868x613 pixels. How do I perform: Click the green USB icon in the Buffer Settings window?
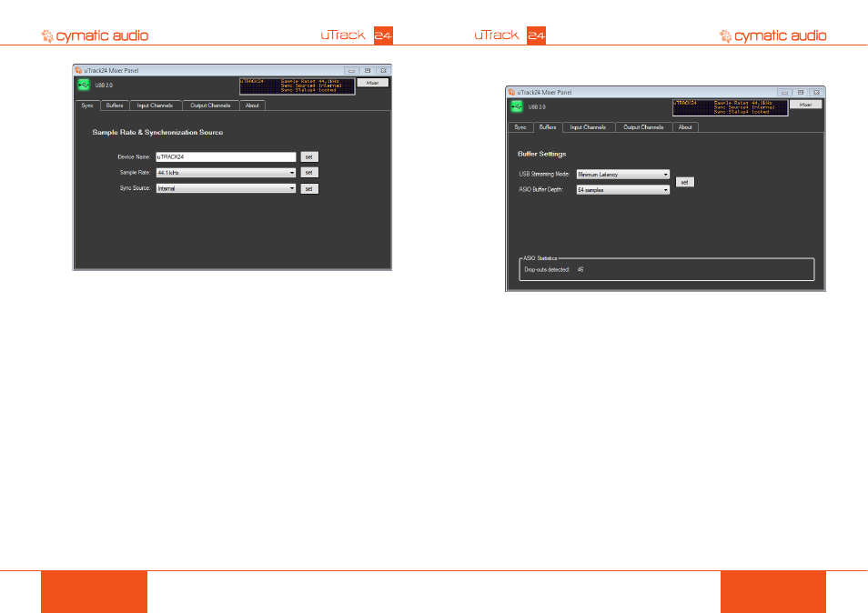[517, 106]
